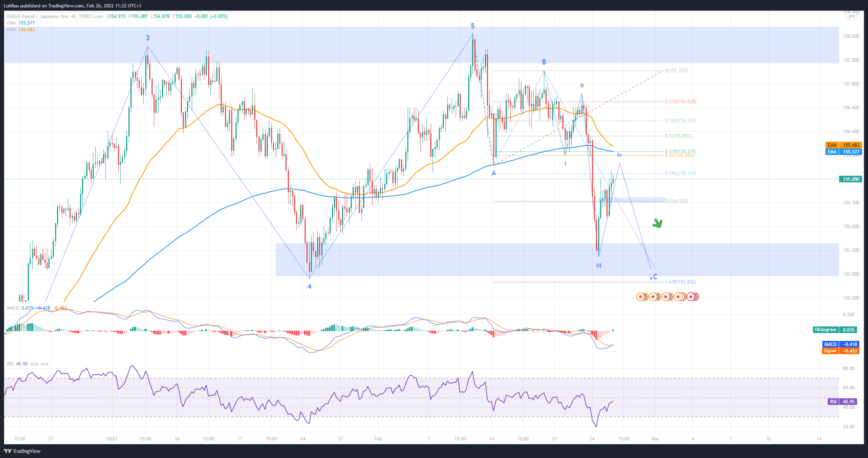Select the RSI indicator legend title
This screenshot has height=458, width=868.
[x=10, y=364]
